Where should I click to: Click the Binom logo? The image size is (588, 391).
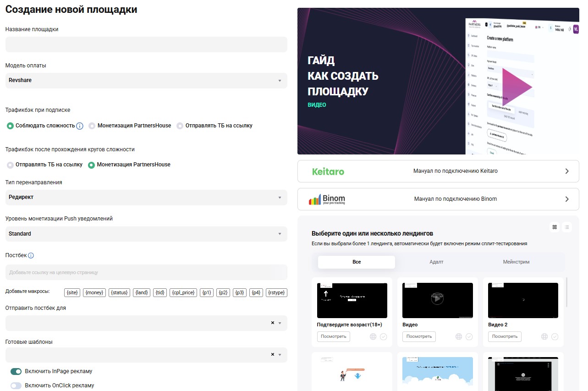tap(327, 199)
